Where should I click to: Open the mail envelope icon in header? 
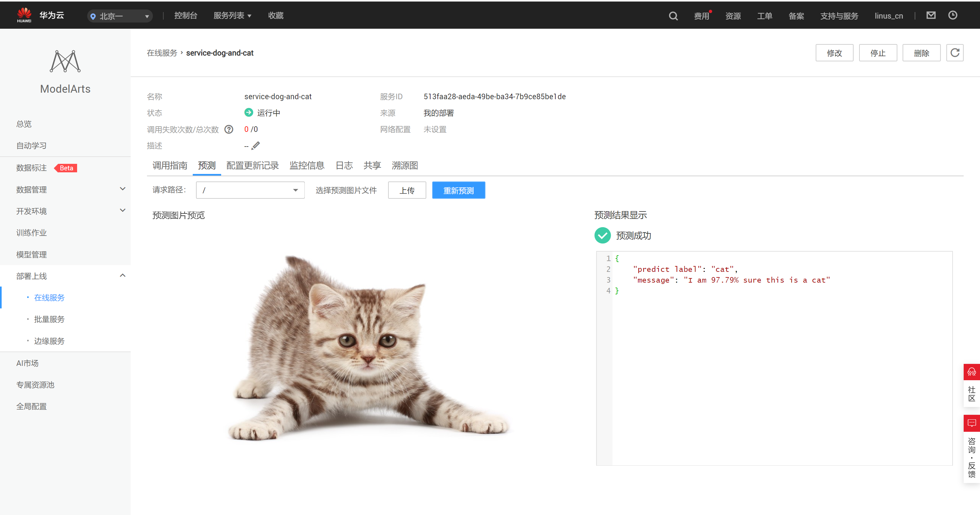click(931, 15)
